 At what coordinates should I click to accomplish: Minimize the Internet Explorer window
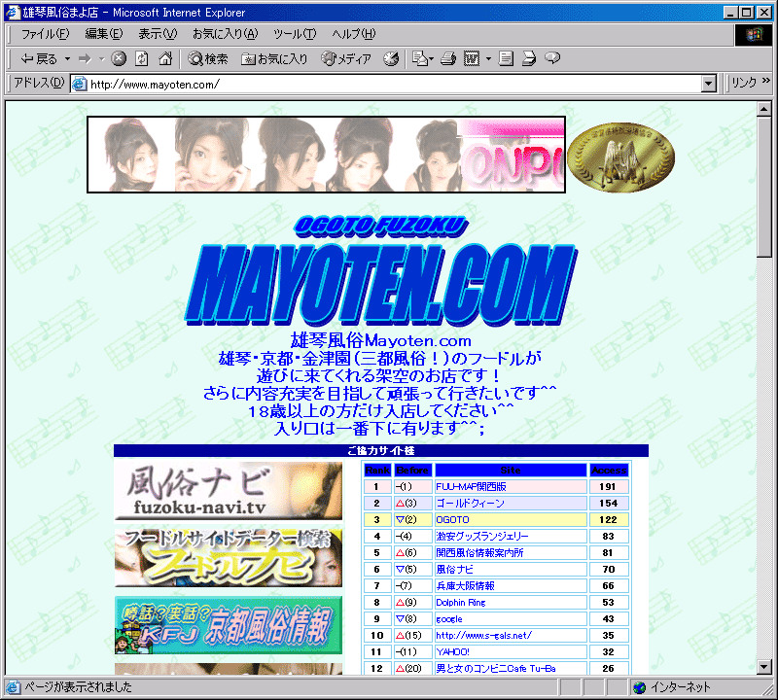click(x=730, y=13)
